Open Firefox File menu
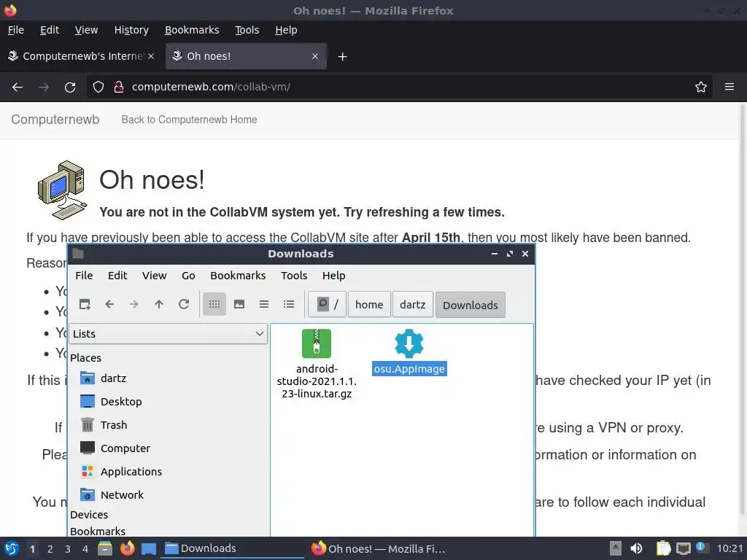 tap(16, 30)
